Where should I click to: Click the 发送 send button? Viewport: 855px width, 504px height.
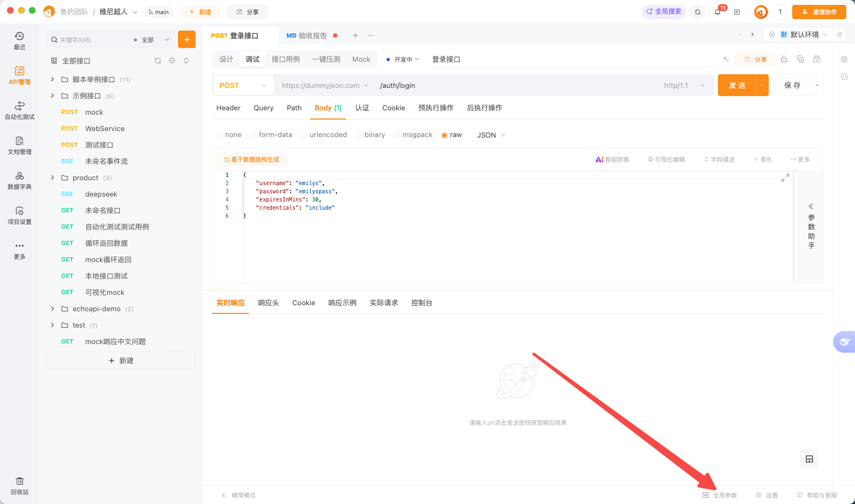[737, 85]
